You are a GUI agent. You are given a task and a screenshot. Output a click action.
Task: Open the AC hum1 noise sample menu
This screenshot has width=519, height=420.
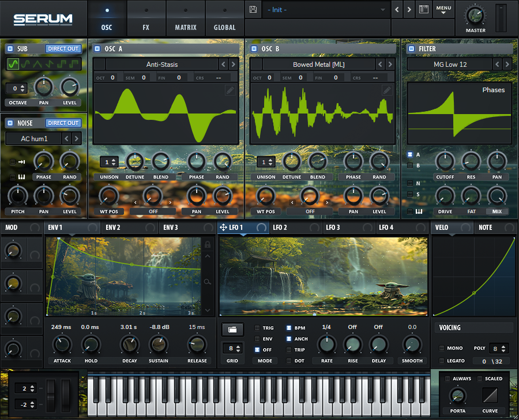coord(34,139)
